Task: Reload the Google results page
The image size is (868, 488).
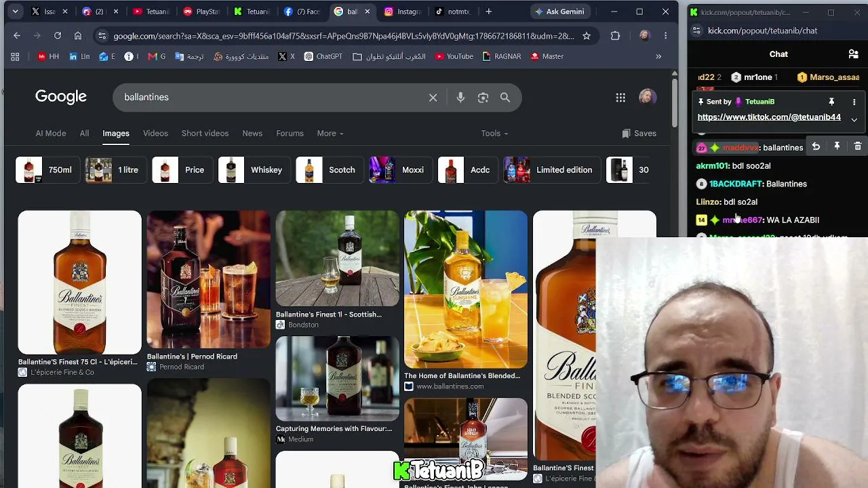Action: click(x=58, y=35)
